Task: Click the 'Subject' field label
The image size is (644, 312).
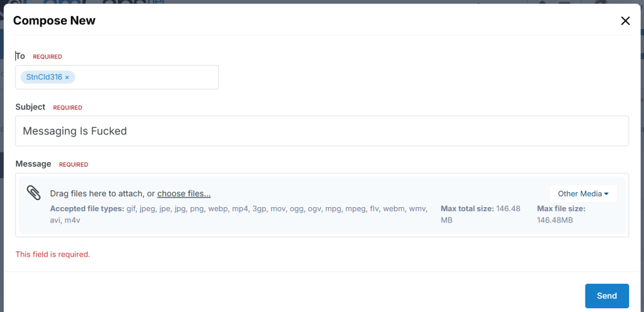Action: coord(30,107)
